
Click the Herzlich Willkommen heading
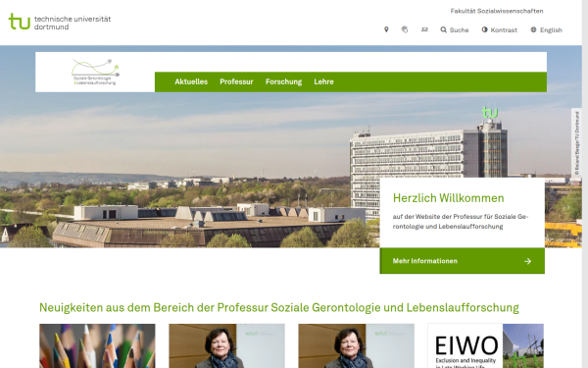click(449, 198)
